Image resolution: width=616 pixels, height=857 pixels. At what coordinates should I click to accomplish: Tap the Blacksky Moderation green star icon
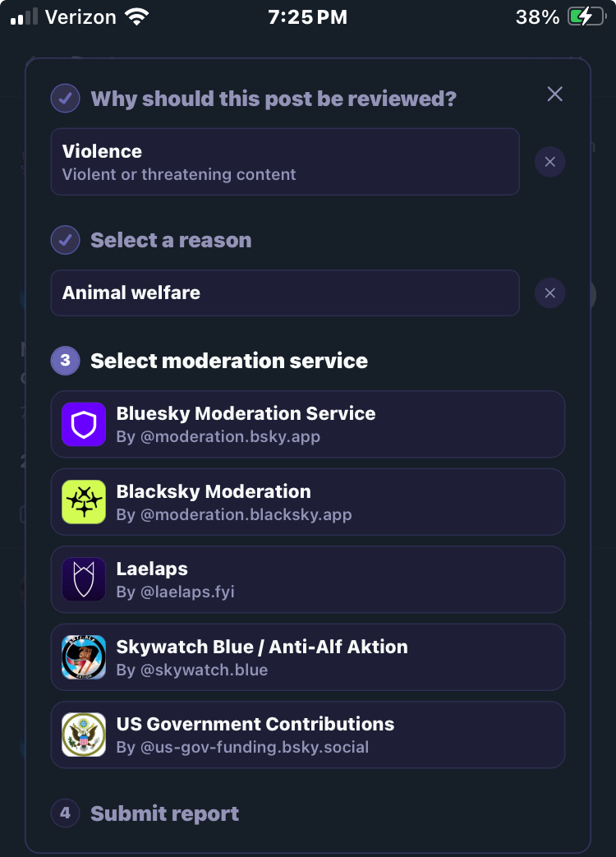84,502
